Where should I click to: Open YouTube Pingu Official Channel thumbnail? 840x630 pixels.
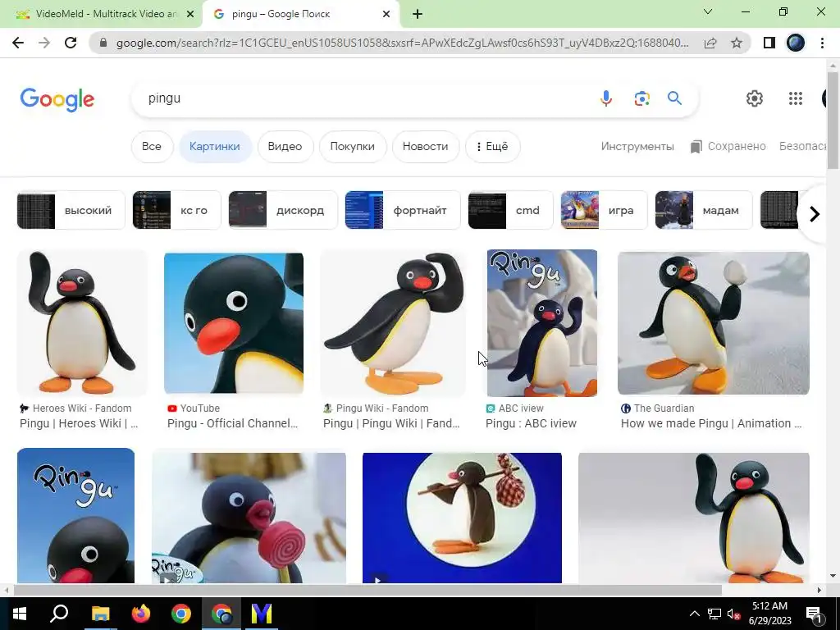pos(234,323)
